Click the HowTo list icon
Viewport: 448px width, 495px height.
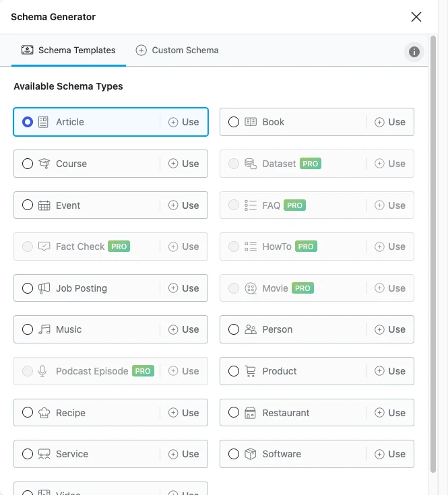(x=251, y=246)
